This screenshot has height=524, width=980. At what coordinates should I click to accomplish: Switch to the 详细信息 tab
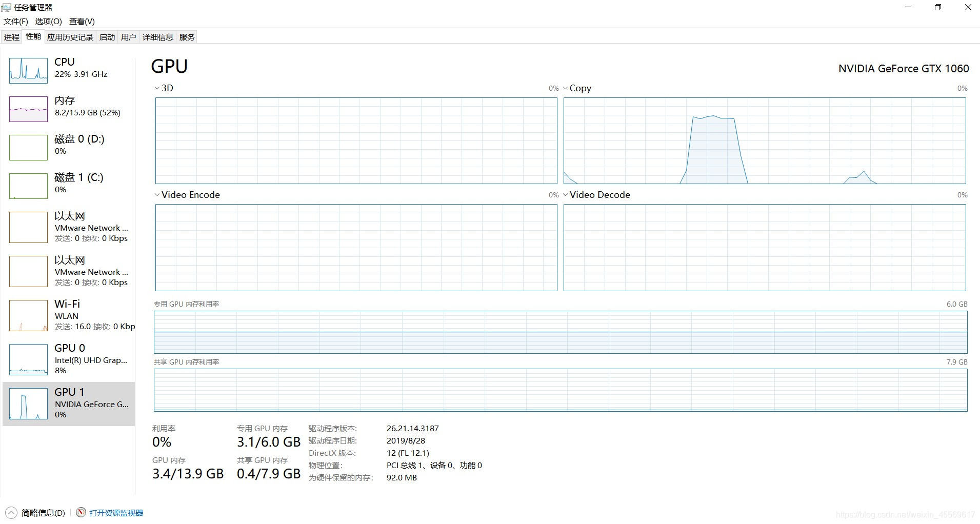pos(158,37)
